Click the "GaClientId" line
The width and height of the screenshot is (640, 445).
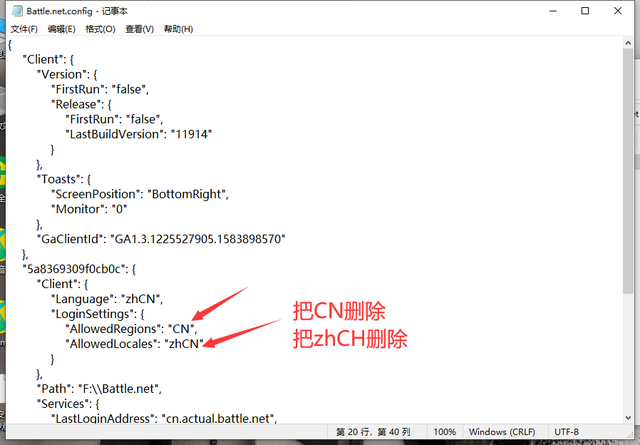[161, 239]
